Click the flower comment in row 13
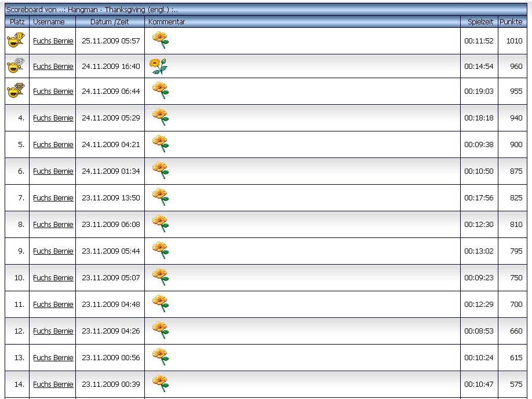Viewport: 532px width, 399px height. tap(161, 357)
